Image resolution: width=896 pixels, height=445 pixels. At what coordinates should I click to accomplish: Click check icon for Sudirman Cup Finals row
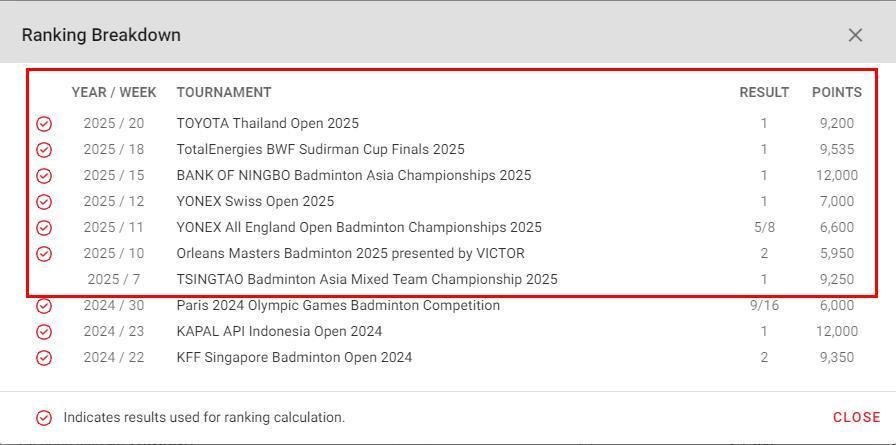click(44, 150)
